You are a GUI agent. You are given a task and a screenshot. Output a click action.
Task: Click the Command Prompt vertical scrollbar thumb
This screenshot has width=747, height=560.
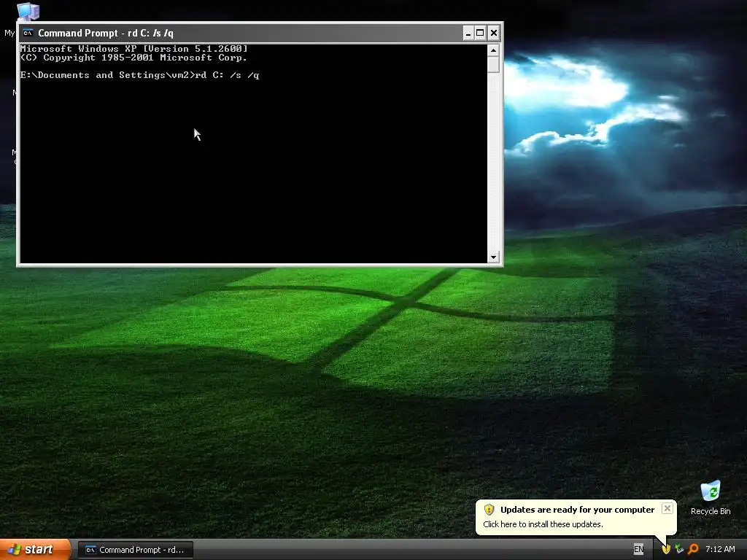pos(493,64)
